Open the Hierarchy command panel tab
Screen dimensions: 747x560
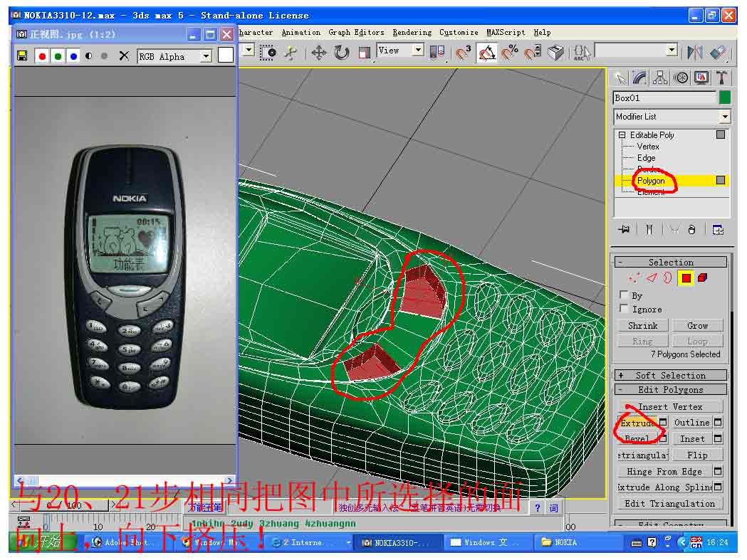pos(660,78)
